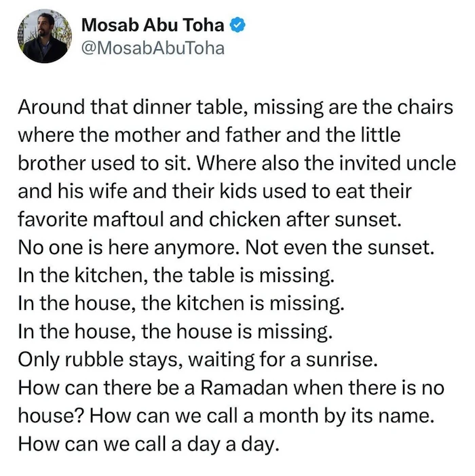Click the line starting "Around that dinner table"
Image resolution: width=475 pixels, height=476 pixels.
(x=235, y=108)
